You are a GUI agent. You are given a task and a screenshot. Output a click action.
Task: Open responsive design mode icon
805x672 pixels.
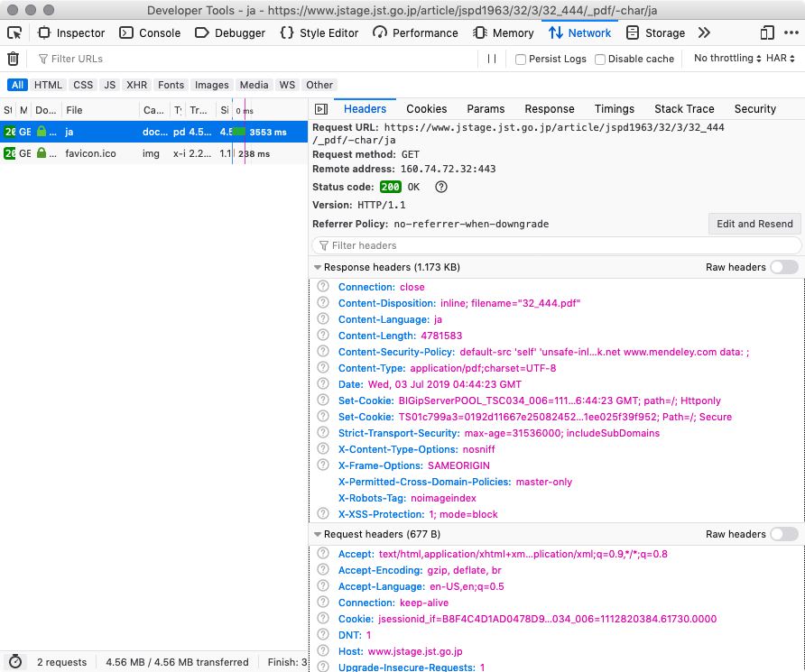tap(767, 32)
